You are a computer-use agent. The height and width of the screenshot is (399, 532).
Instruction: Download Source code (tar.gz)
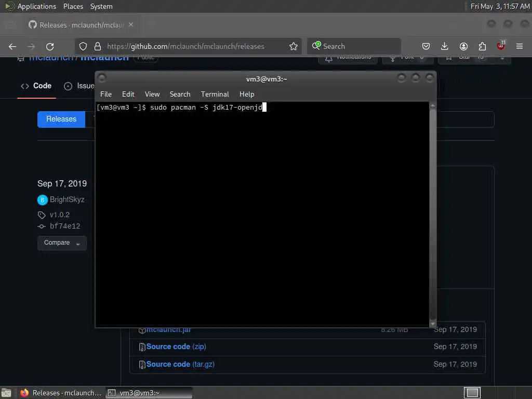coord(180,364)
